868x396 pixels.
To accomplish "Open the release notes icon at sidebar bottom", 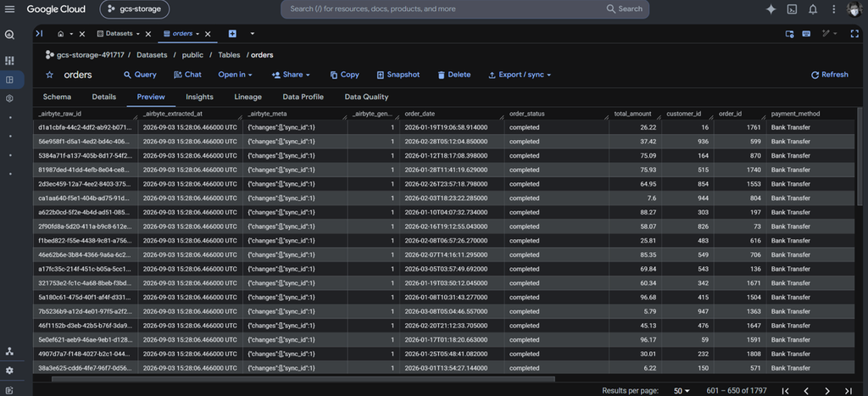I will [x=9, y=390].
